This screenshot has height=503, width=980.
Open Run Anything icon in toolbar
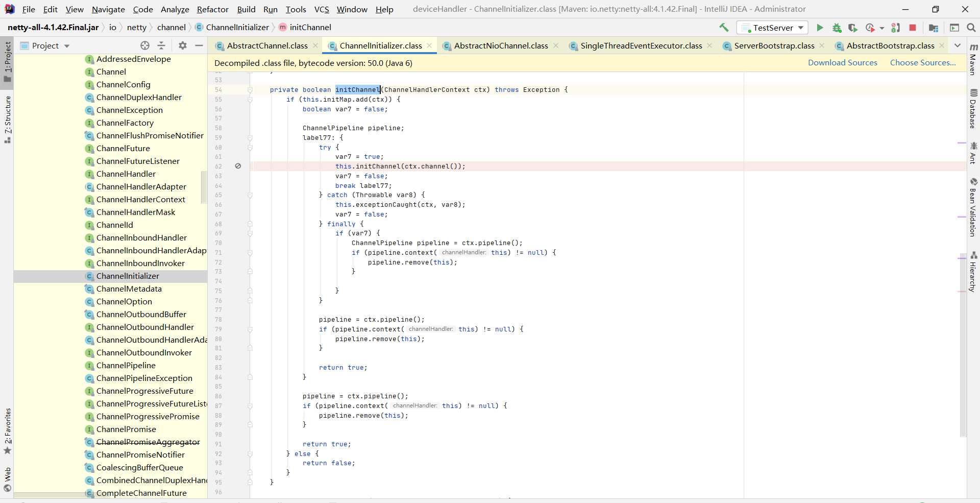pyautogui.click(x=954, y=28)
